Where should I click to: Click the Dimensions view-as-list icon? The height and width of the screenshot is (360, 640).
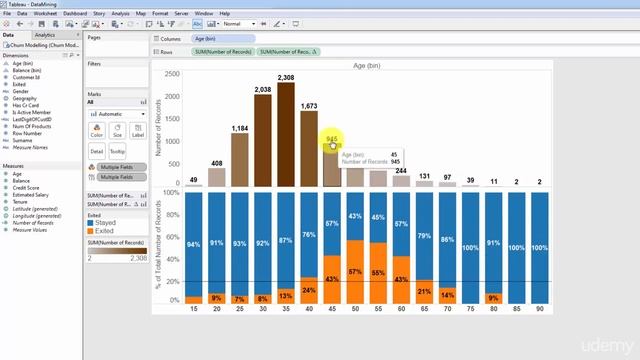(x=65, y=55)
